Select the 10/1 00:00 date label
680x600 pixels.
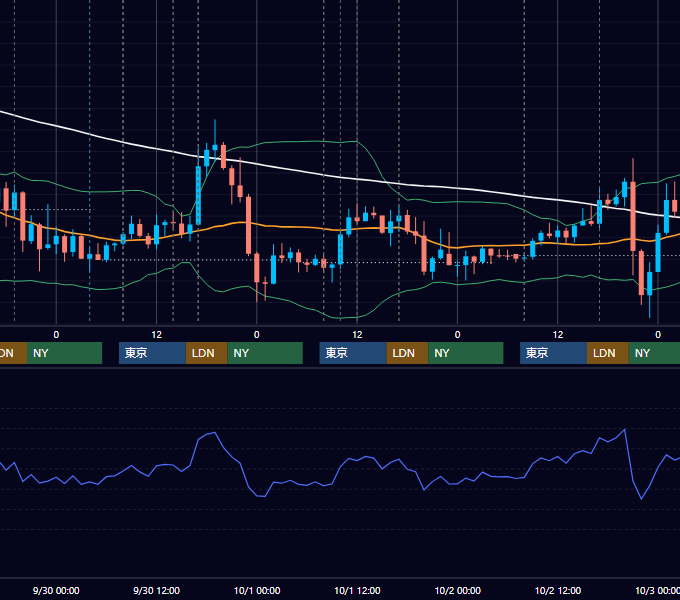(257, 590)
